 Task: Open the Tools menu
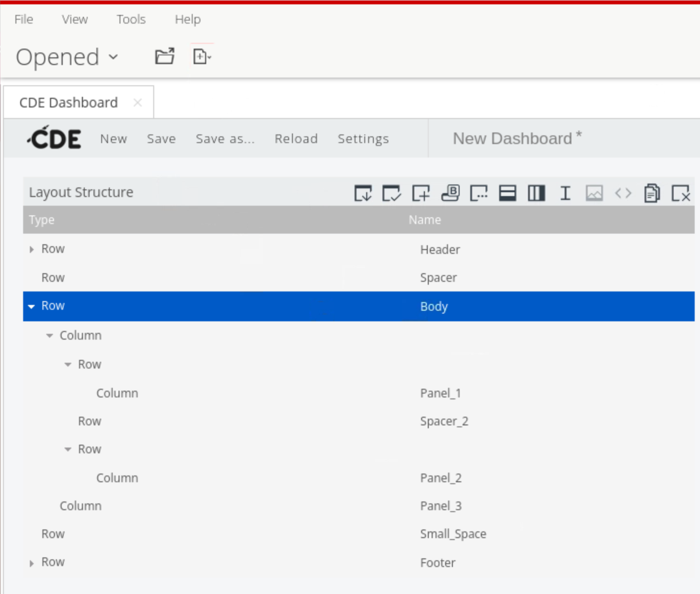[x=131, y=19]
